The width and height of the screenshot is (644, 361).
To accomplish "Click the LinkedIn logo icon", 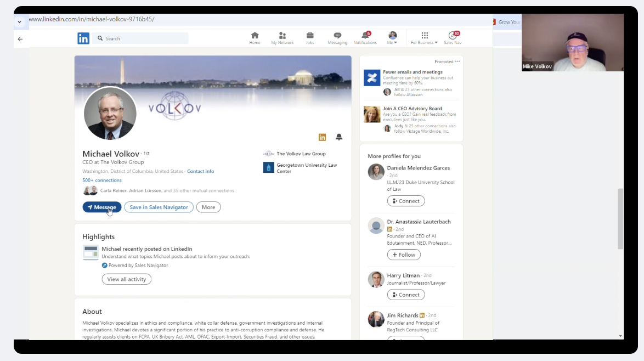I will pyautogui.click(x=83, y=38).
